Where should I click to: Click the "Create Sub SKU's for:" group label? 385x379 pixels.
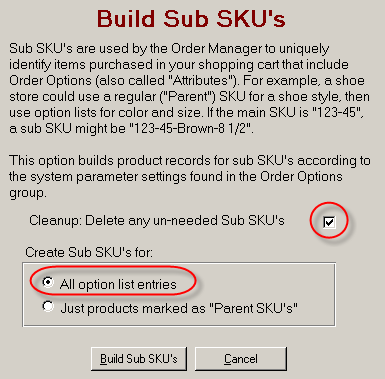point(89,252)
